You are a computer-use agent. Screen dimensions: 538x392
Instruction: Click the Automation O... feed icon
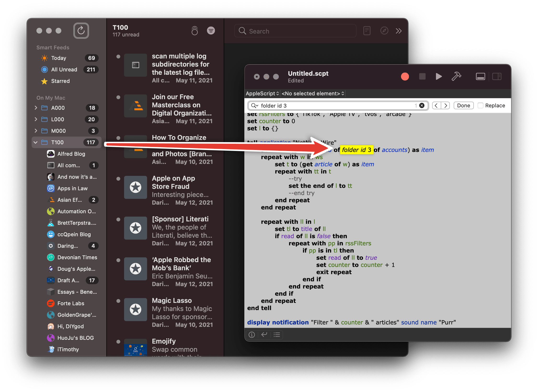(51, 211)
